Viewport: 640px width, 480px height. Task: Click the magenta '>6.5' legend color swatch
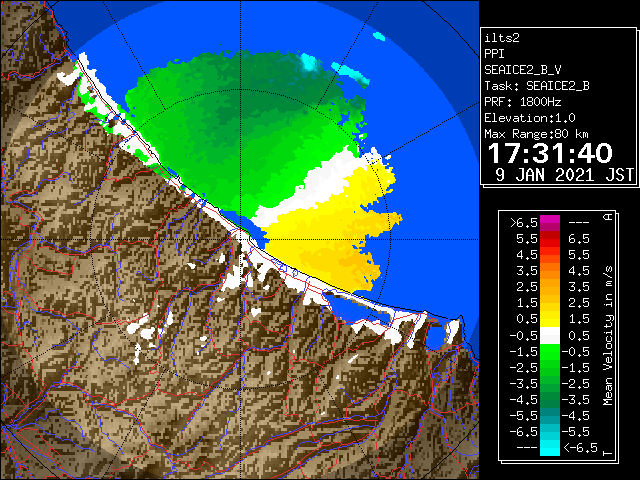click(550, 223)
